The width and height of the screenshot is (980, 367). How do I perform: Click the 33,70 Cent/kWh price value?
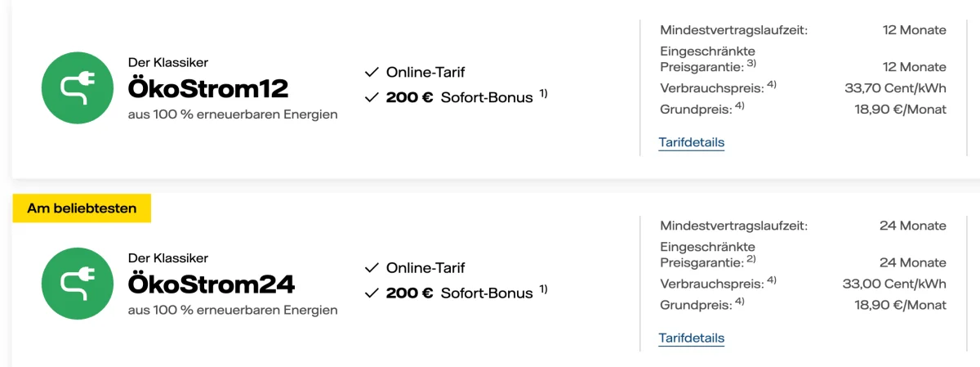(x=896, y=88)
